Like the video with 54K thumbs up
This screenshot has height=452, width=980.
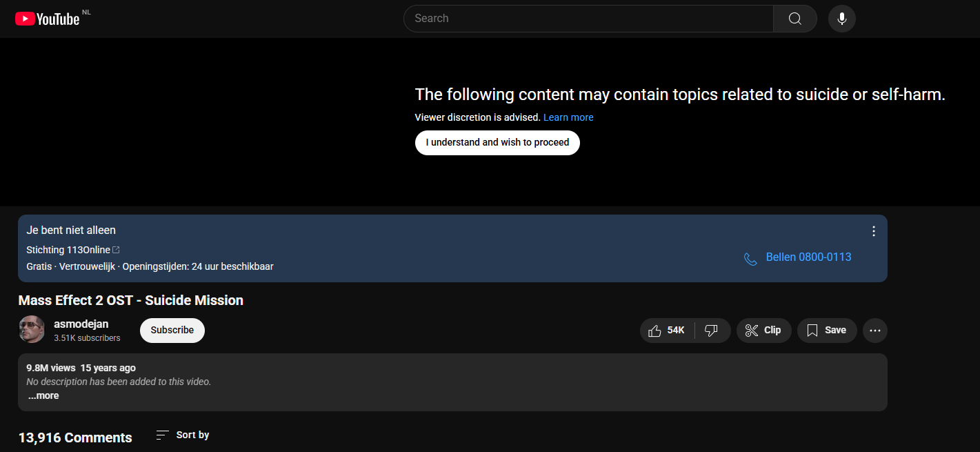pos(666,331)
